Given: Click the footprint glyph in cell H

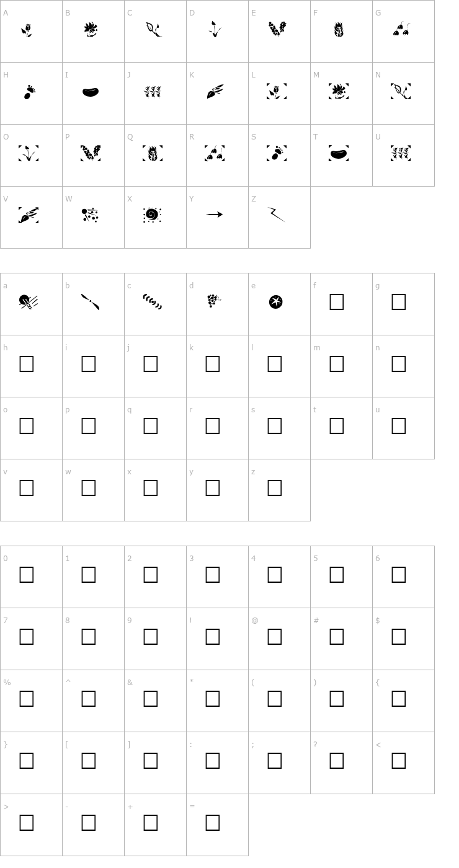Looking at the screenshot, I should 29,92.
